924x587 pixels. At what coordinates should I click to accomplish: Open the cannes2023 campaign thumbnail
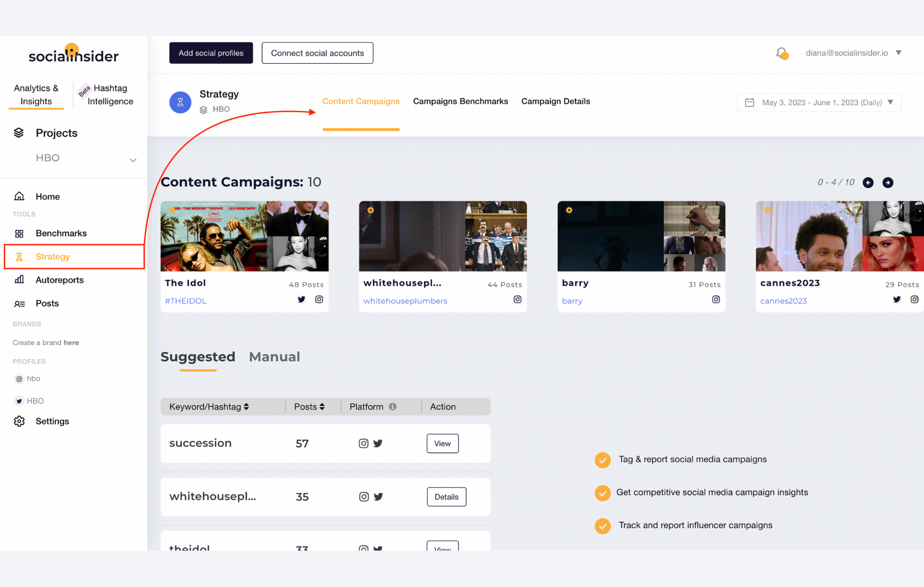click(x=840, y=236)
